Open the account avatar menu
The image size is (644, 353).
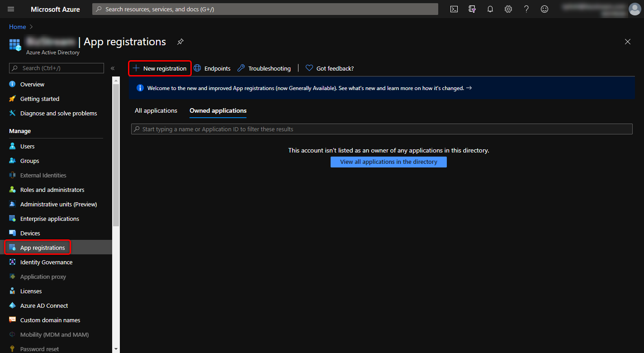[x=635, y=9]
